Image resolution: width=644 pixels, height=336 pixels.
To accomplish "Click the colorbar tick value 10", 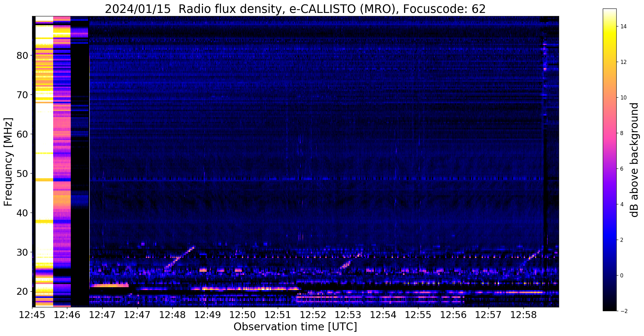I will click(x=623, y=98).
